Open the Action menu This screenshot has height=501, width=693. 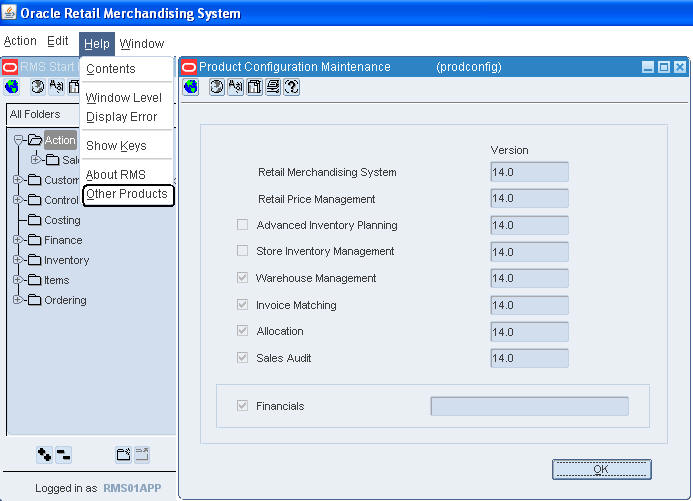[x=20, y=41]
